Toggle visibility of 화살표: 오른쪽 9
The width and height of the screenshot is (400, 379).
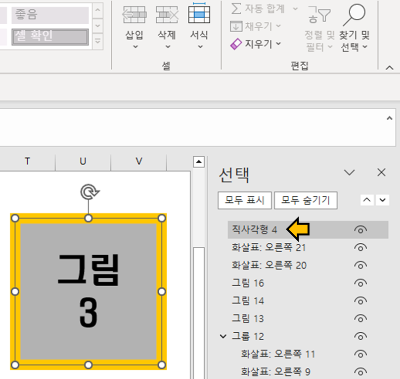[x=361, y=372]
